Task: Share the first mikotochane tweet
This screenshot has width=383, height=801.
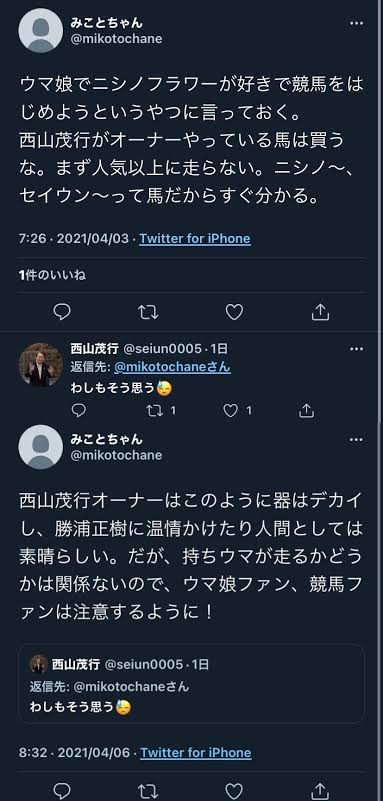Action: (x=320, y=312)
